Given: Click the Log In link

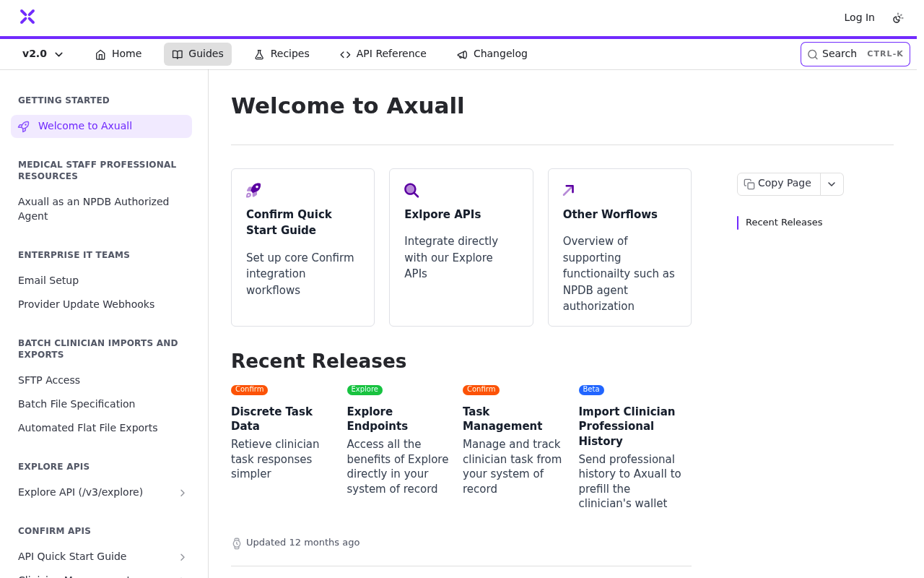Looking at the screenshot, I should pos(859,17).
